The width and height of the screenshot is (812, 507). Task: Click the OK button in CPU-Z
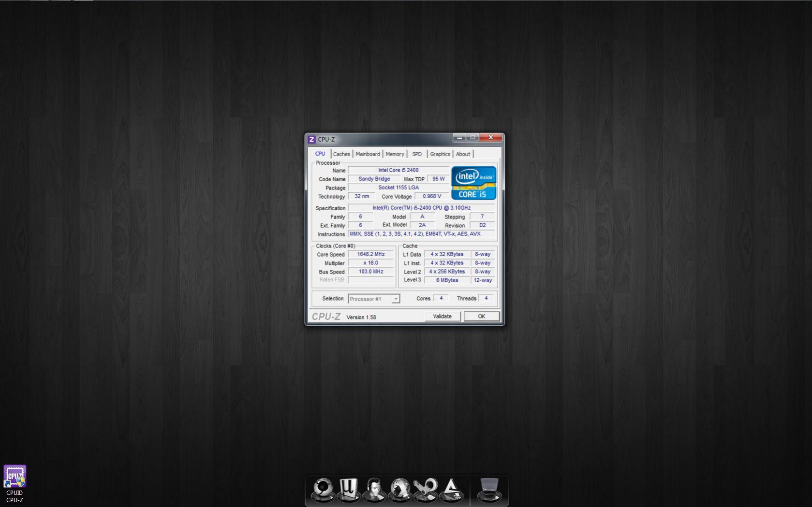[481, 316]
